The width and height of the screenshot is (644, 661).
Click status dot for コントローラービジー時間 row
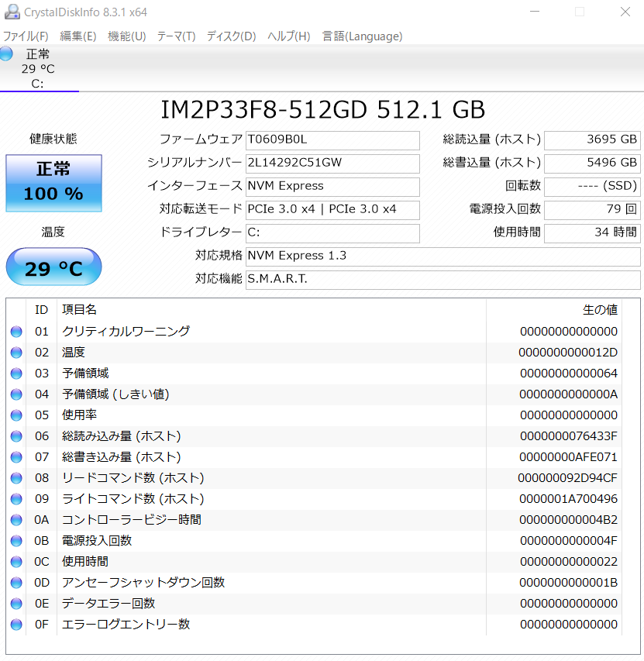16,520
